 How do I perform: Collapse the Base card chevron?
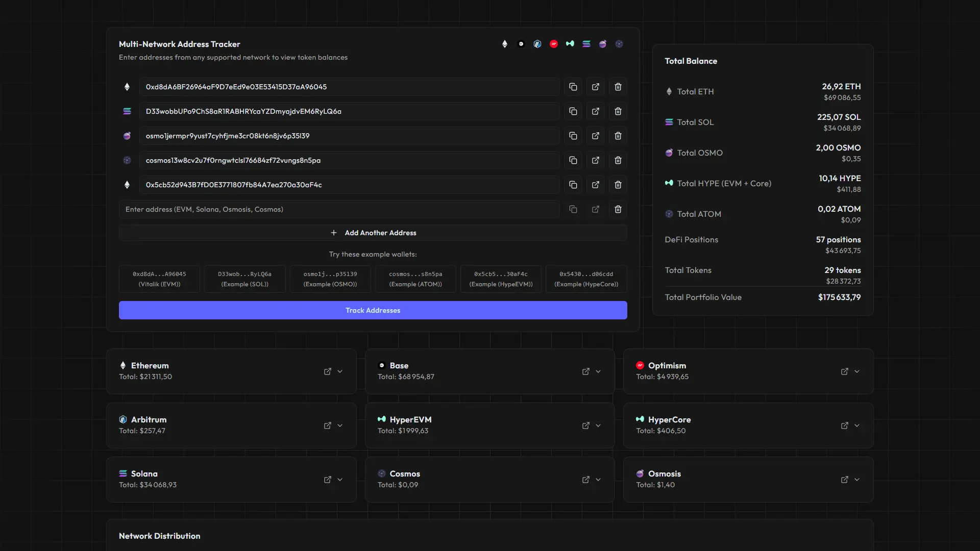point(598,371)
